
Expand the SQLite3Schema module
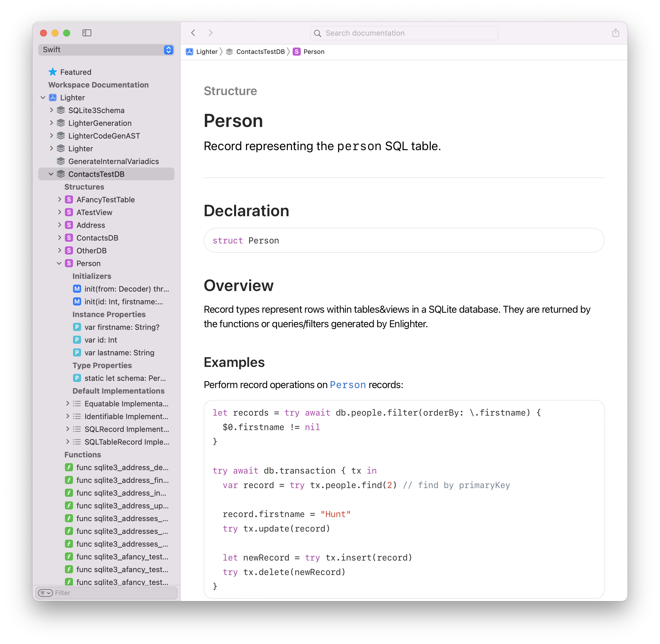point(51,110)
